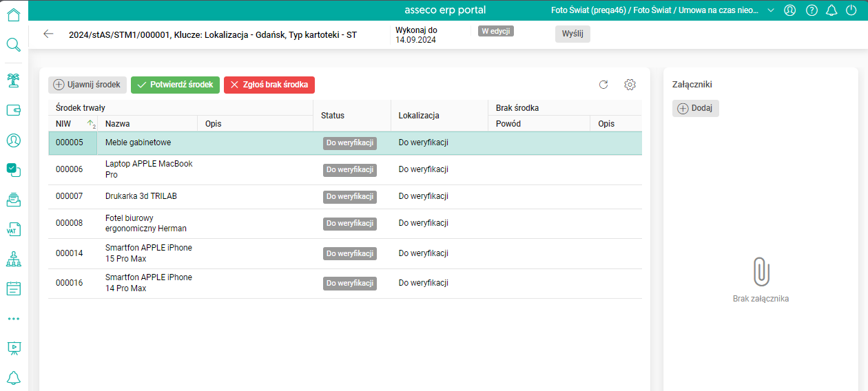Click Do weryfikacji status badge for 000005

coord(350,143)
